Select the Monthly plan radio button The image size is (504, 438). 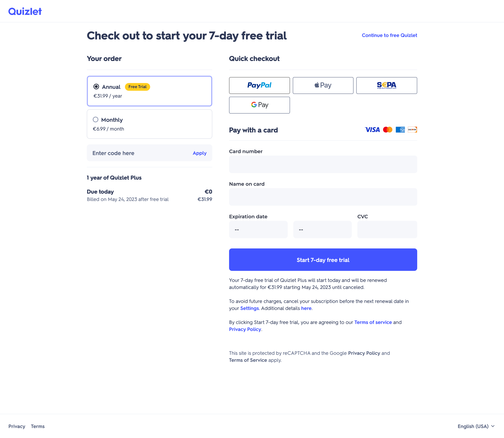point(96,119)
